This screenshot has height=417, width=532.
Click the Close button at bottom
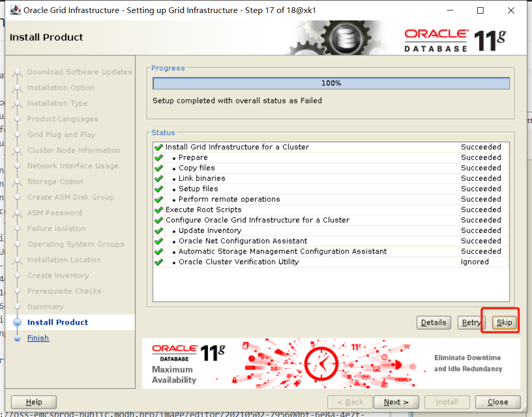[498, 402]
